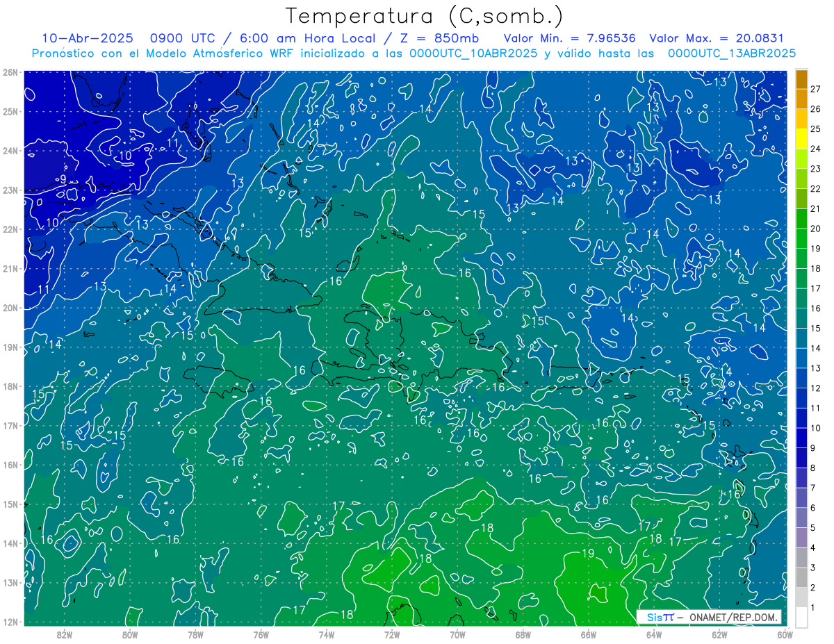This screenshot has width=834, height=644.
Task: Click color scale label '4'
Action: pos(814,548)
